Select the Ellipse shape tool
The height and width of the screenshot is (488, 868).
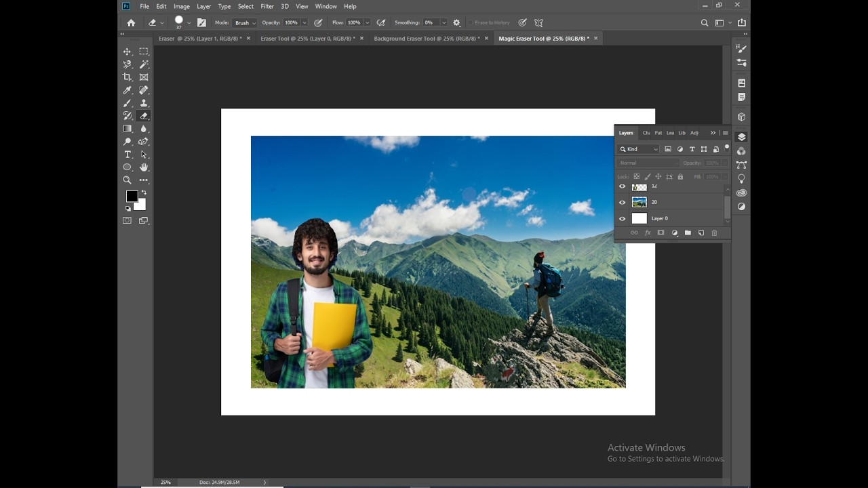pyautogui.click(x=127, y=167)
